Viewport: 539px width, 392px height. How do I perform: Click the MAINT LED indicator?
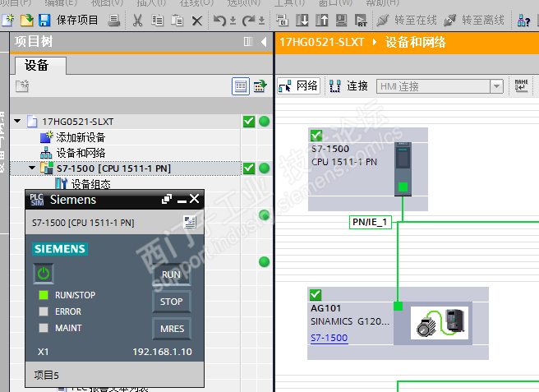(44, 328)
